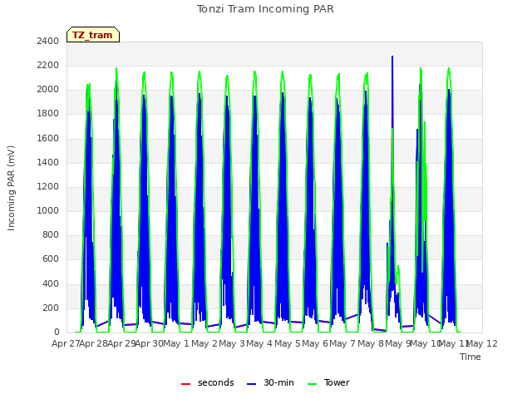The image size is (532, 399).
Task: Click the x-axis date label 'May 7'
Action: coord(342,343)
